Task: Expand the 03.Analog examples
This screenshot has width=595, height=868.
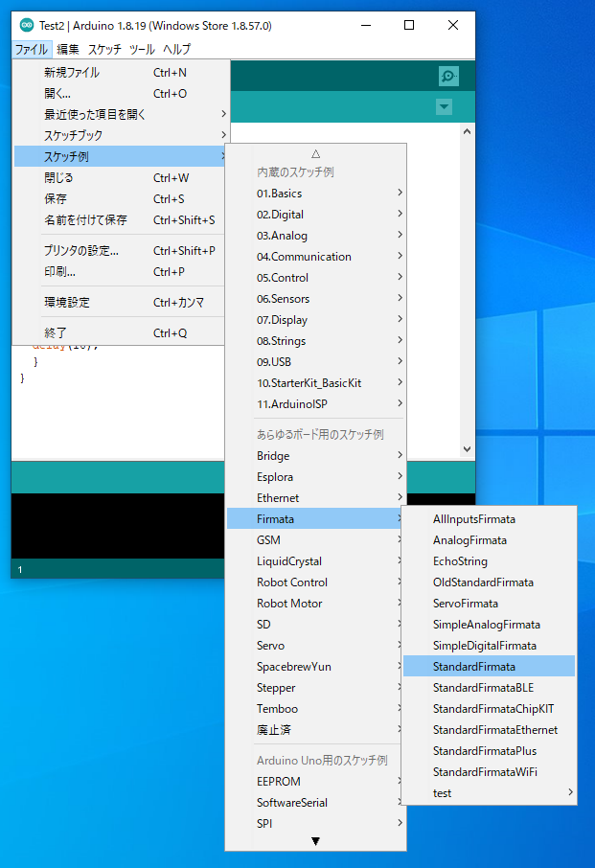Action: (x=316, y=236)
